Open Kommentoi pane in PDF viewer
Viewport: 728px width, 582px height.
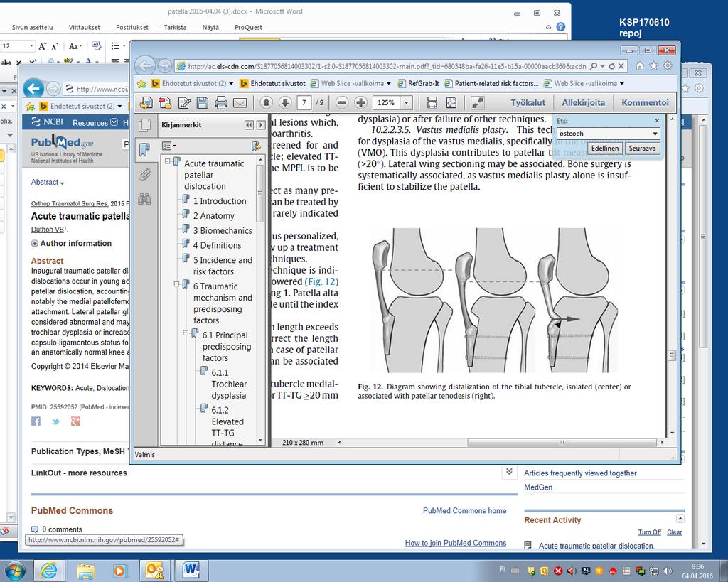point(645,102)
